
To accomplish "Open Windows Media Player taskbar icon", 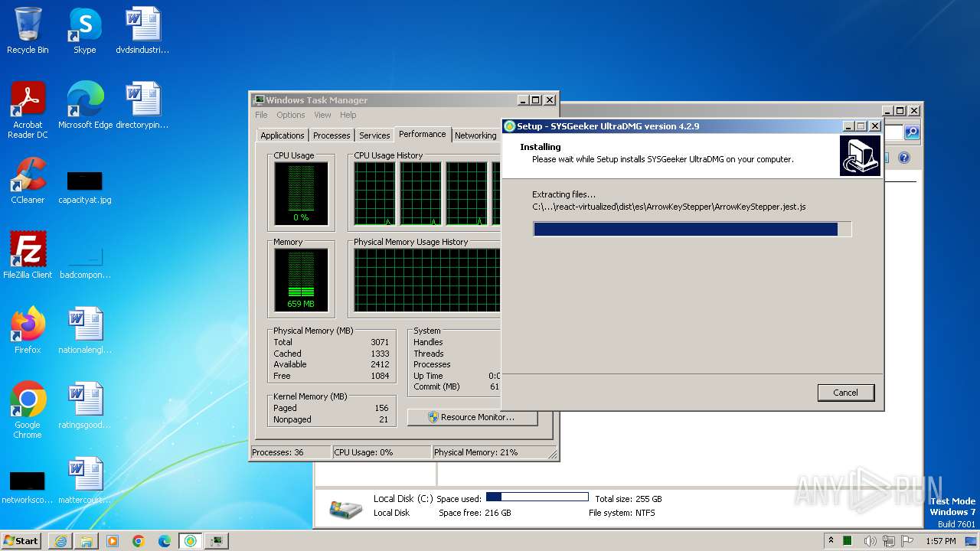I will click(x=113, y=541).
